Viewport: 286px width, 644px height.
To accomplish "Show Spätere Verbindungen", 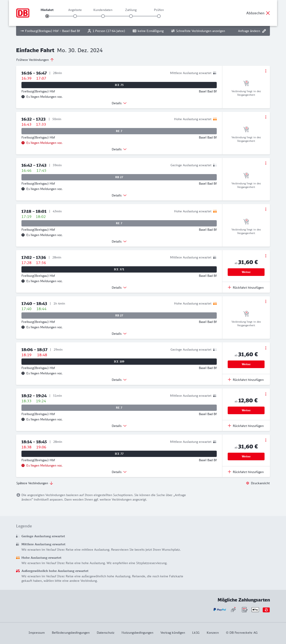I will 34,483.
